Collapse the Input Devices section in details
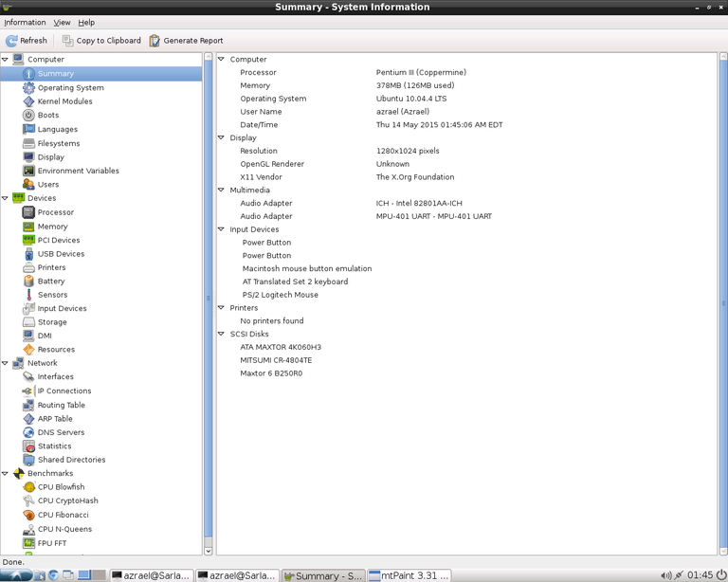 tap(222, 229)
